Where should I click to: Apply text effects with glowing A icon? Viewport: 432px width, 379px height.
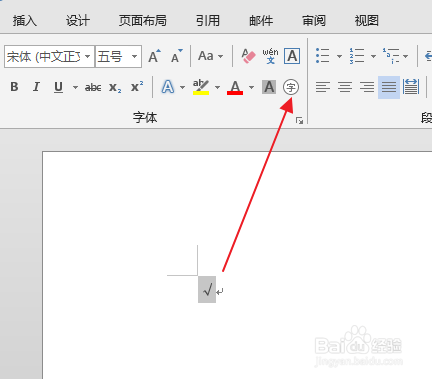[168, 87]
